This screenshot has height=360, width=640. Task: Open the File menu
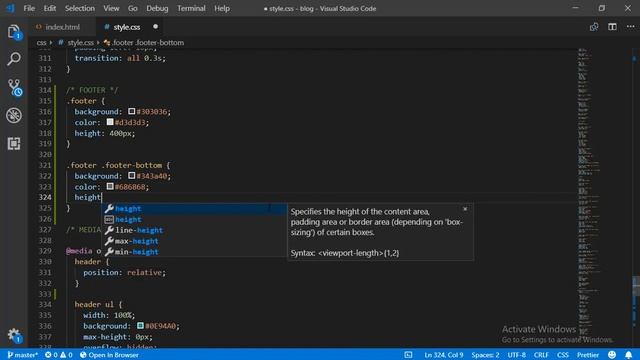(x=29, y=8)
